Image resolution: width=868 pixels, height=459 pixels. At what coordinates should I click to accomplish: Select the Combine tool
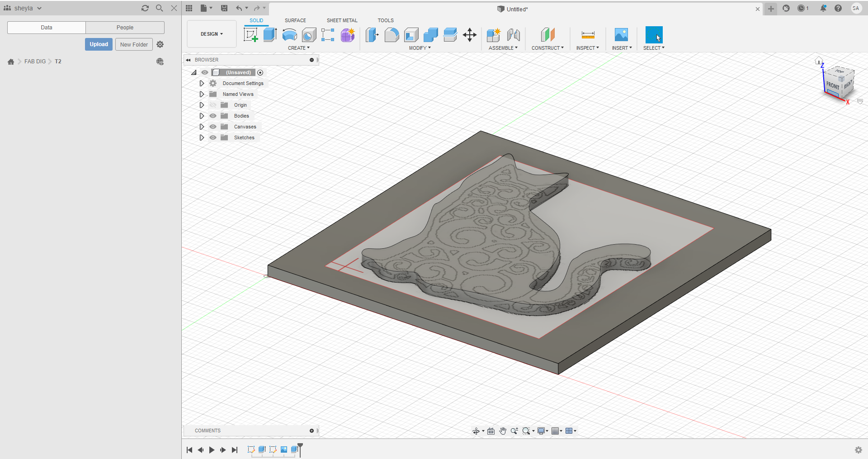430,35
